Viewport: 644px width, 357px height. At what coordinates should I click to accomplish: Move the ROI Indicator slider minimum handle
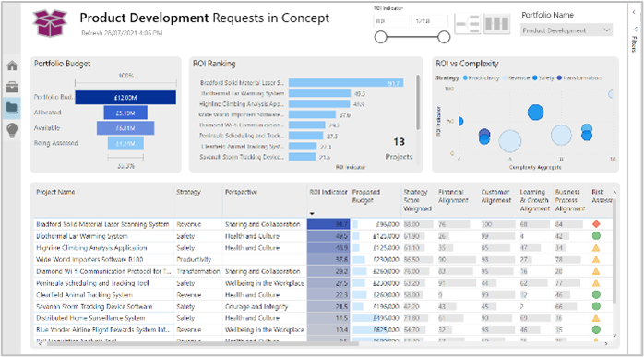point(381,38)
